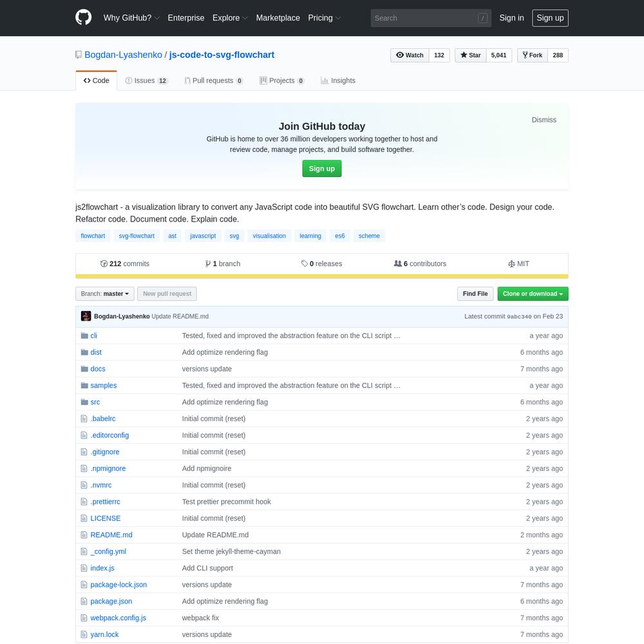Click the Find File button
This screenshot has width=644, height=644.
tap(475, 294)
